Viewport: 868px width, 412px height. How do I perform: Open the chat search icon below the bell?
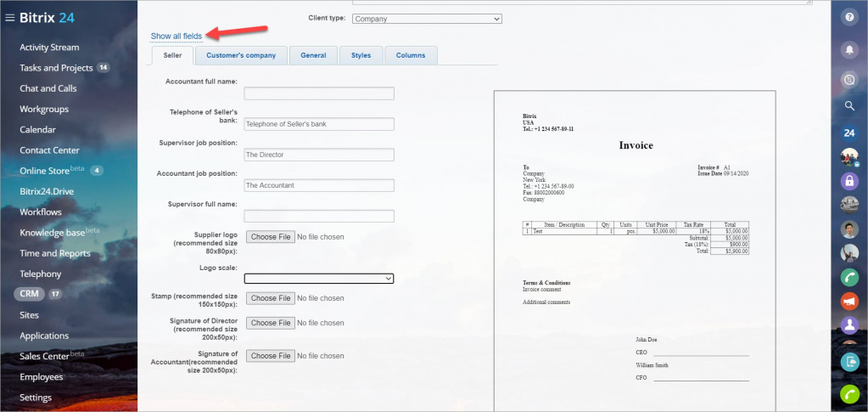849,80
